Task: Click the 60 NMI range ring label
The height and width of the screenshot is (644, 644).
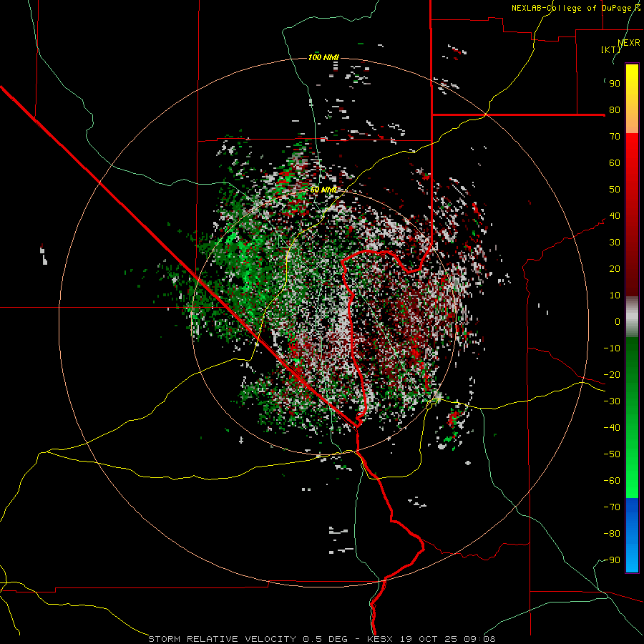Action: tap(323, 190)
